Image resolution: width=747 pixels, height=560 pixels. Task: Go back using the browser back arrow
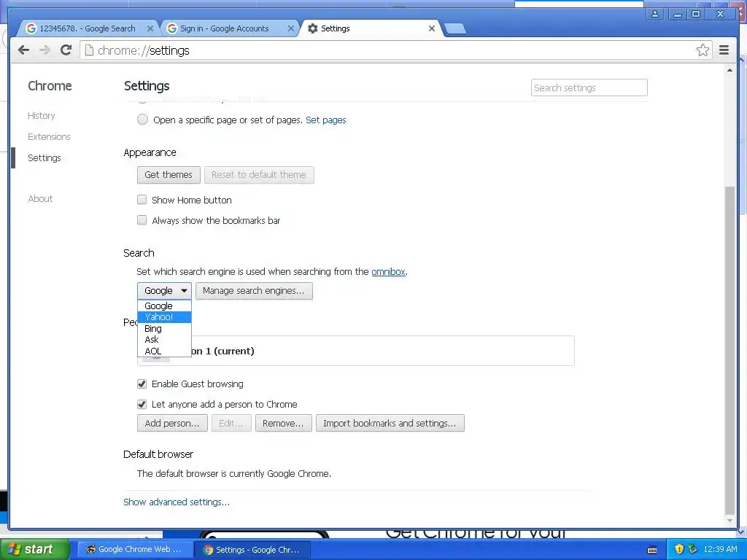click(23, 50)
